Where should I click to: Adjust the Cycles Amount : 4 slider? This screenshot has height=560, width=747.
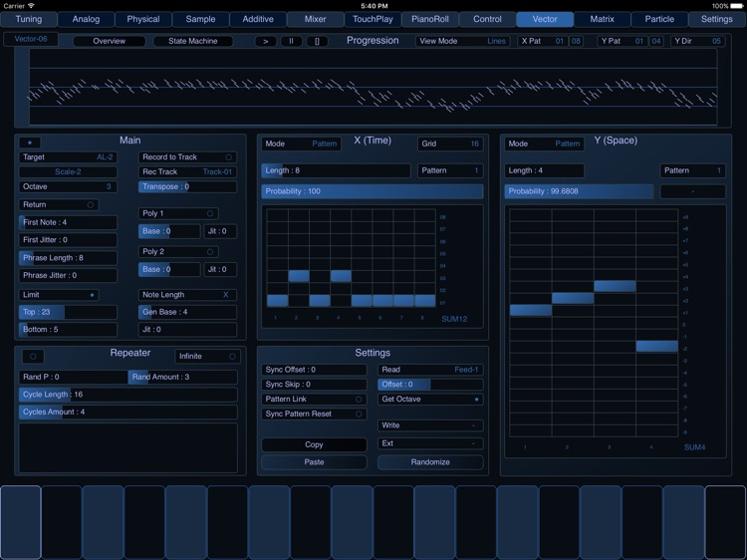(x=128, y=412)
